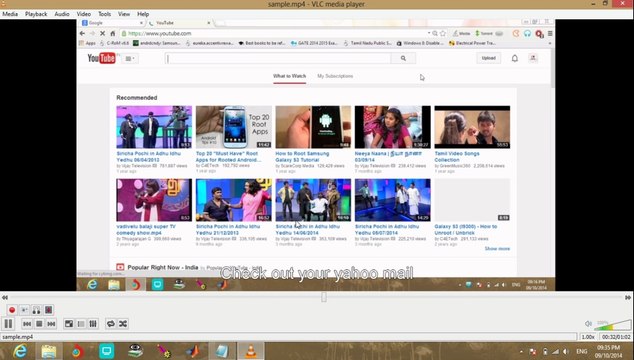Image resolution: width=634 pixels, height=360 pixels.
Task: Toggle the A-B loop button
Action: click(x=36, y=310)
